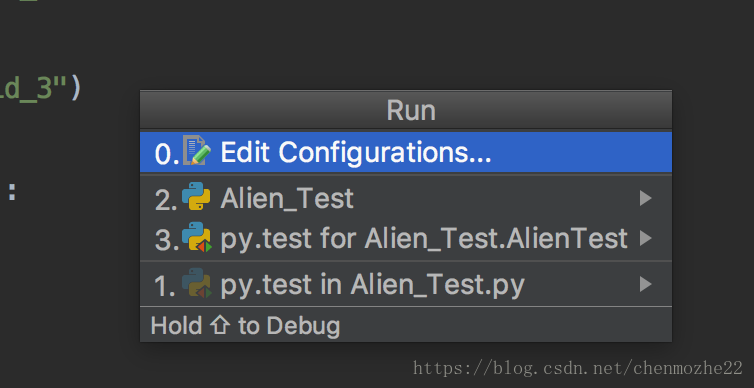This screenshot has height=388, width=754.
Task: Expand the Alien_Test submenu arrow
Action: [x=645, y=198]
